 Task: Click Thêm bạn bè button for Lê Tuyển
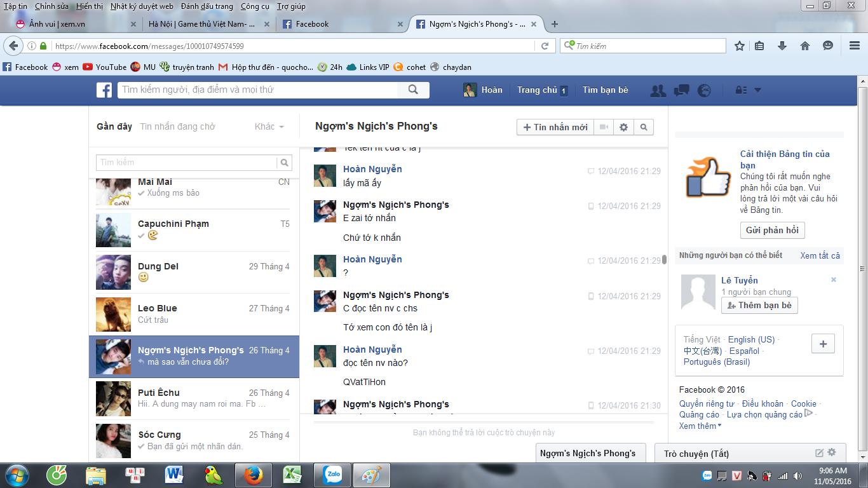(x=759, y=305)
